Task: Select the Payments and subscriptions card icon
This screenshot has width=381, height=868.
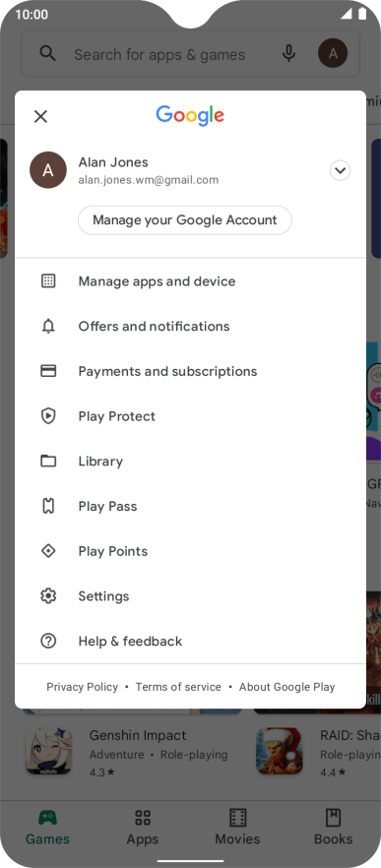Action: [x=48, y=371]
